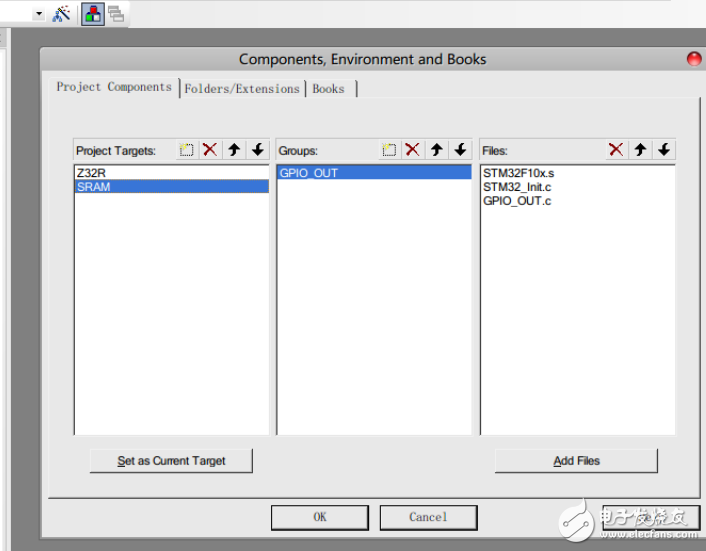
Task: Delete selected file in Files
Action: (616, 149)
